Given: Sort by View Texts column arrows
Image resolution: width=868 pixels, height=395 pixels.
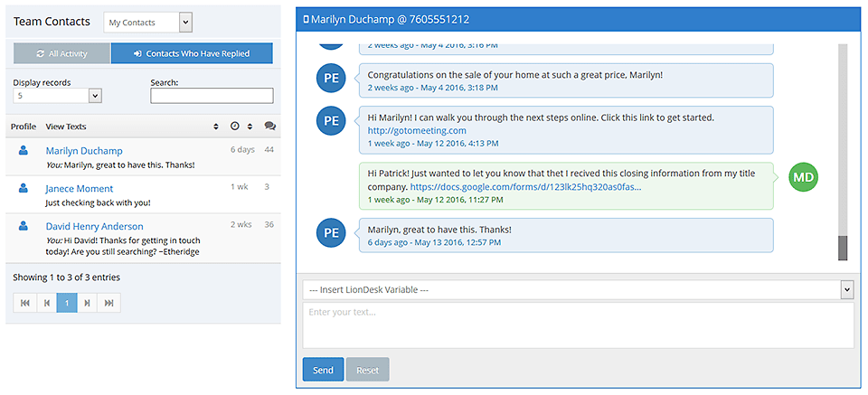Looking at the screenshot, I should click(216, 127).
